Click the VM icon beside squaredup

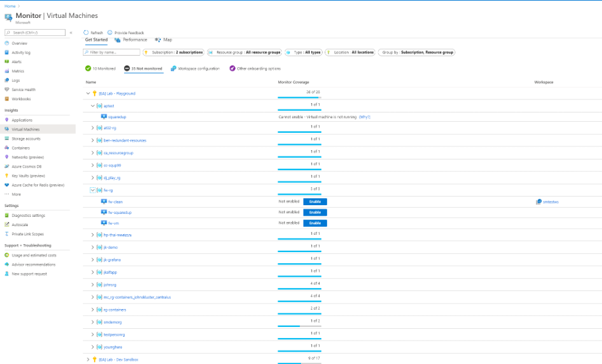(104, 117)
